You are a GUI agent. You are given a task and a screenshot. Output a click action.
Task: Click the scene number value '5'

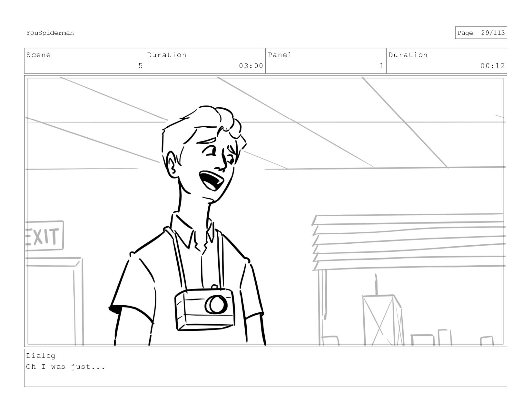(x=140, y=66)
